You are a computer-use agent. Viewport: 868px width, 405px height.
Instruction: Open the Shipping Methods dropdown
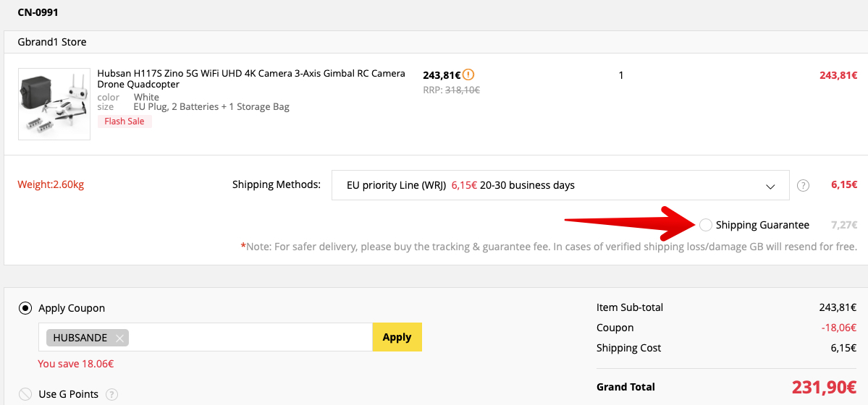click(x=560, y=185)
